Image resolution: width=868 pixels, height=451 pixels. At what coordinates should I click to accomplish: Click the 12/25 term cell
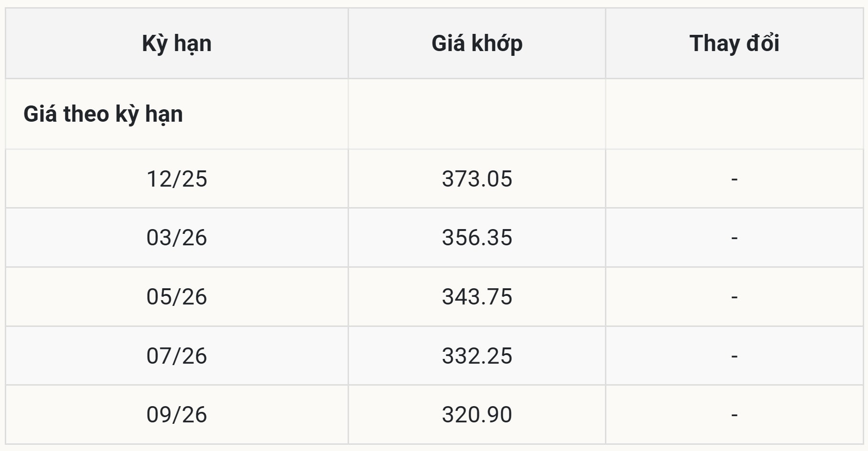pyautogui.click(x=177, y=179)
